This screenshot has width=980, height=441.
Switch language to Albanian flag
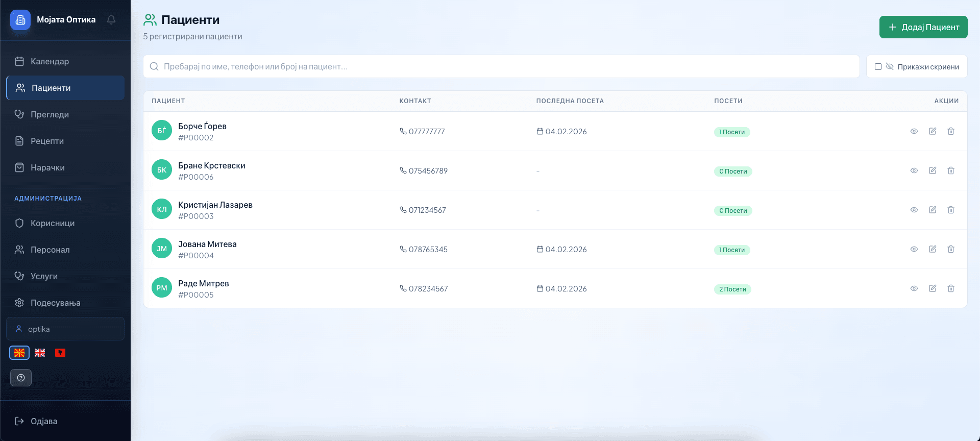pyautogui.click(x=60, y=353)
